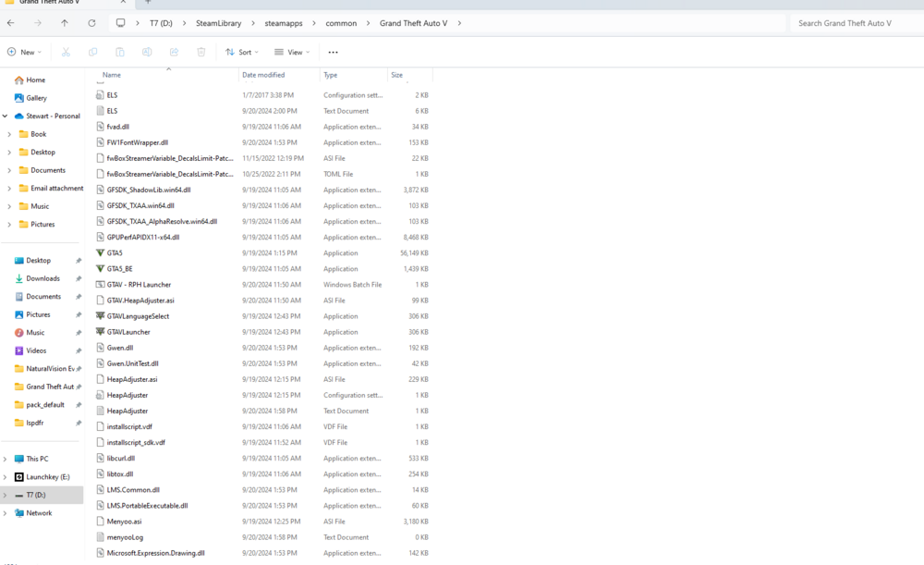Navigate to common via the breadcrumb
The image size is (924, 565).
pos(339,23)
